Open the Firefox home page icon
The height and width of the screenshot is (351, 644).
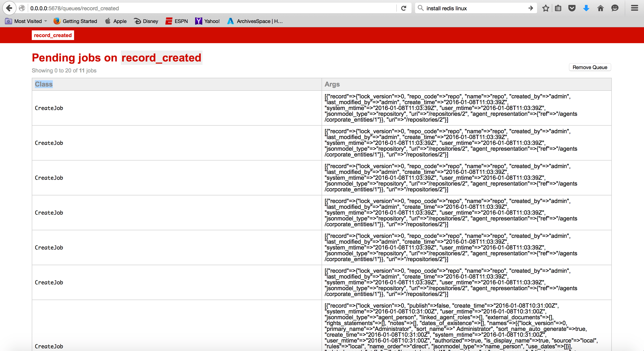pos(601,8)
